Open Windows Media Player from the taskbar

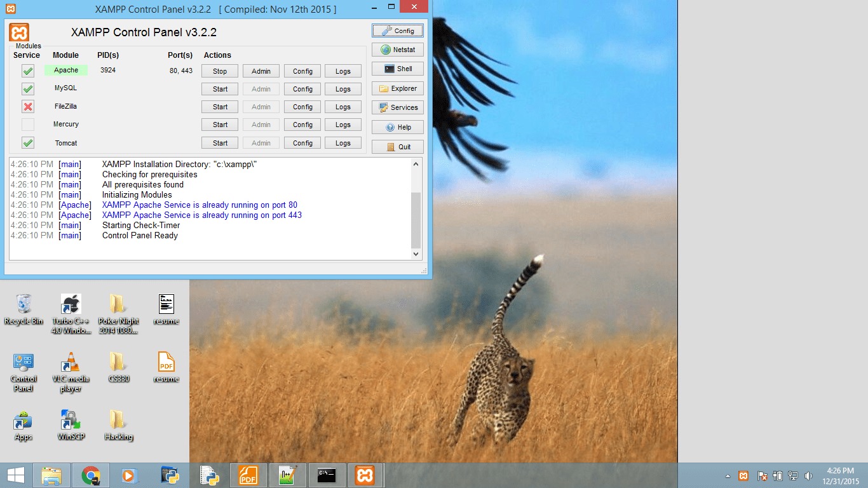click(130, 475)
